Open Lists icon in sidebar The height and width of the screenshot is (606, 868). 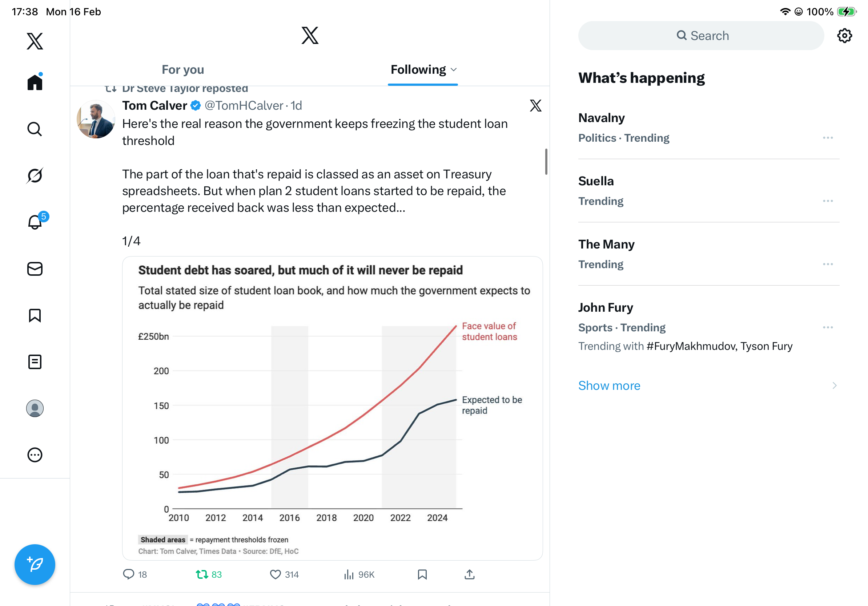coord(35,362)
